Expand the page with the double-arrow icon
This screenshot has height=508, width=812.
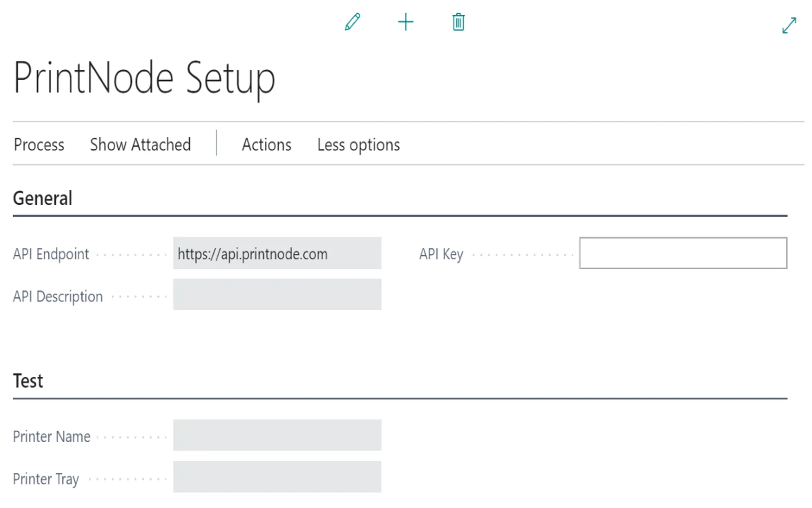click(789, 25)
